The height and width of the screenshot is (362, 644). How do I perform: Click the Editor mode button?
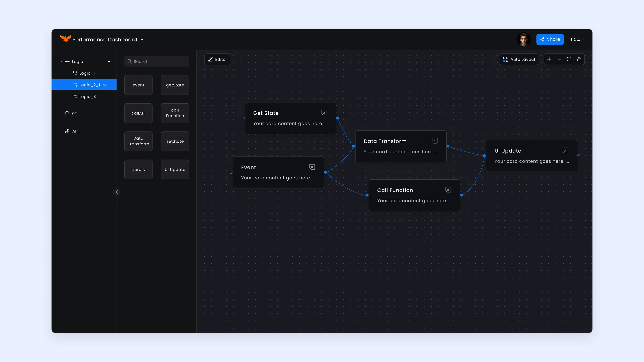point(217,59)
